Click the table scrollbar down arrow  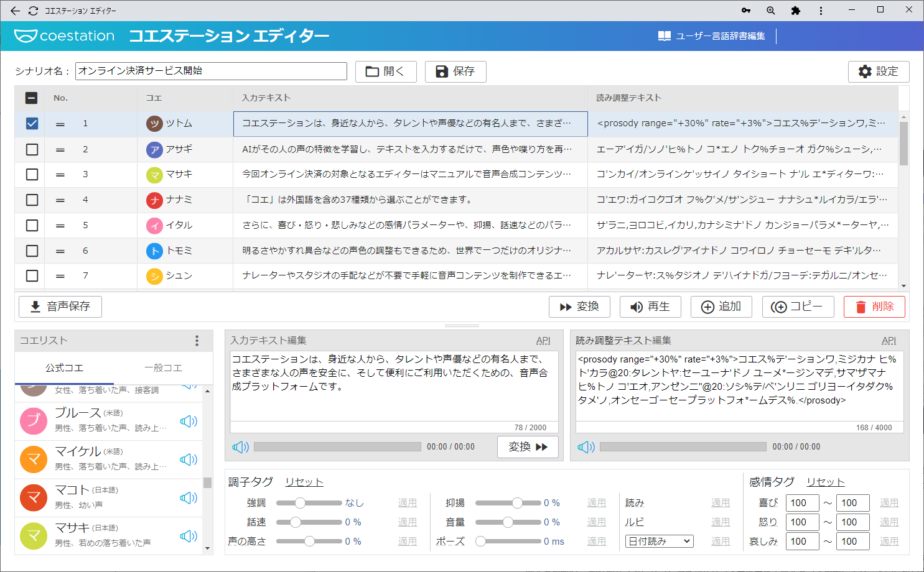click(903, 286)
